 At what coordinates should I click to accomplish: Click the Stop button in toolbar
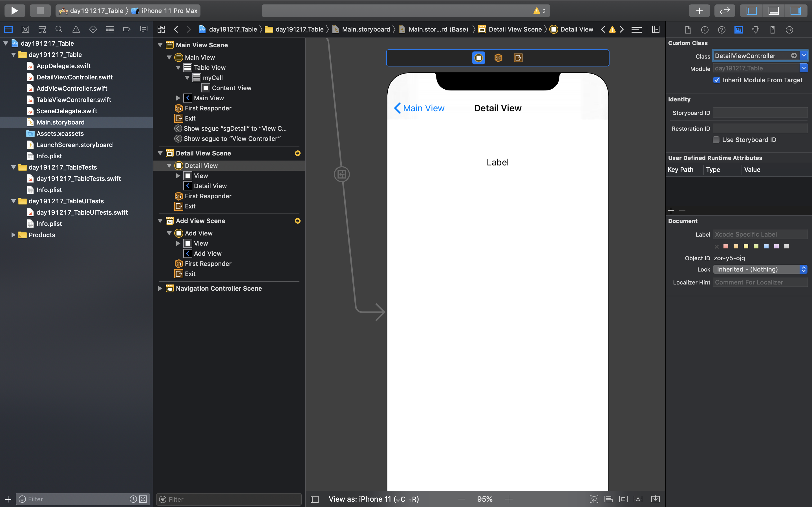pyautogui.click(x=40, y=10)
